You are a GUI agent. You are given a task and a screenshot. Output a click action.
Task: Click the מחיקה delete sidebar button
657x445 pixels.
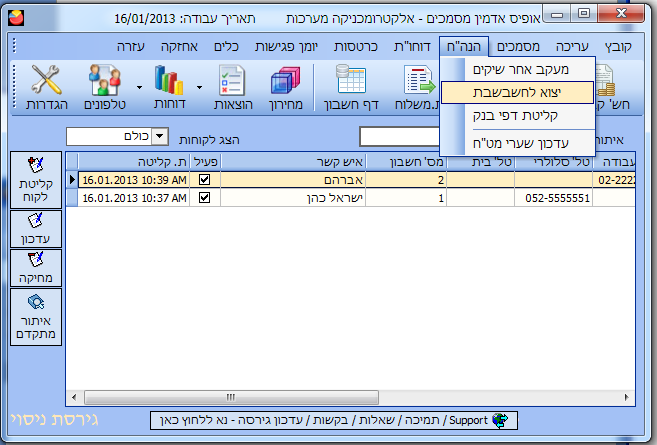35,267
